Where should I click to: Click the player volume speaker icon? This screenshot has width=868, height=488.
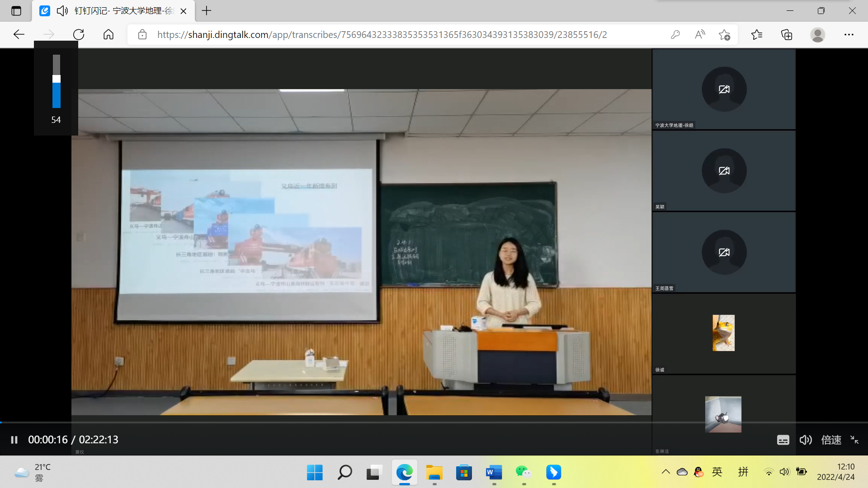pyautogui.click(x=805, y=440)
